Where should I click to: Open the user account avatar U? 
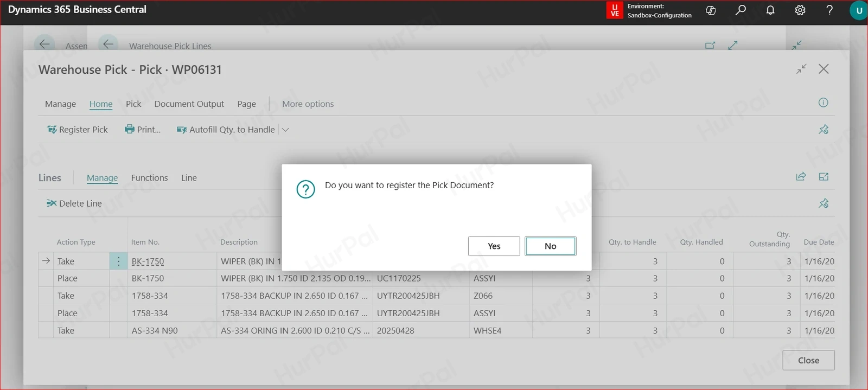pos(859,10)
